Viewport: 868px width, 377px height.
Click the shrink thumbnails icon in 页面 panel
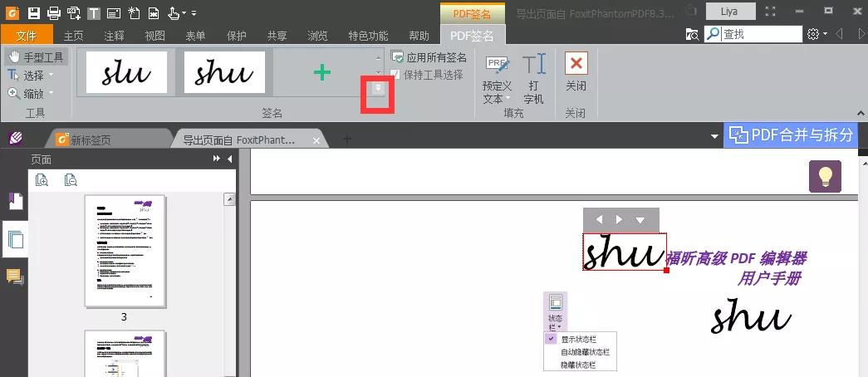[71, 180]
